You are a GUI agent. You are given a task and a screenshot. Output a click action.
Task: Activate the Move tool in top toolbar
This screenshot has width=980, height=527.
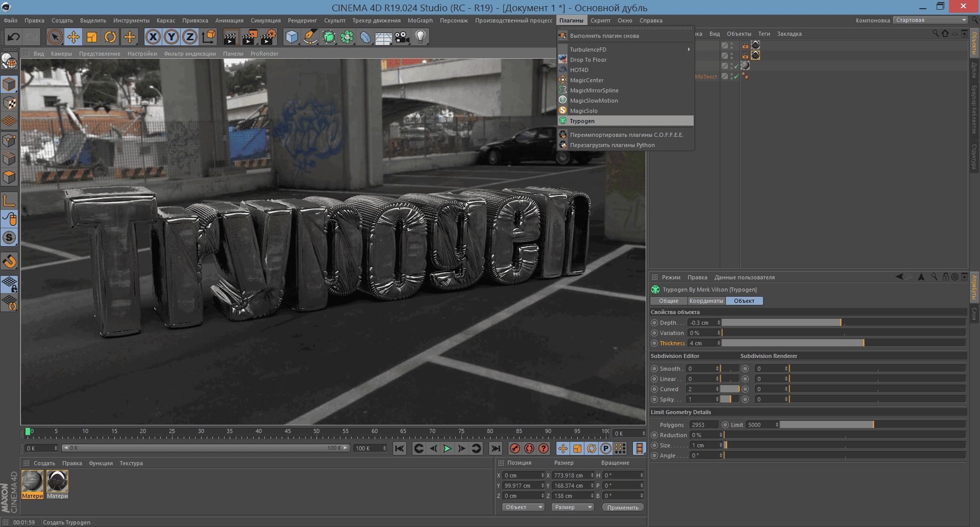point(73,37)
